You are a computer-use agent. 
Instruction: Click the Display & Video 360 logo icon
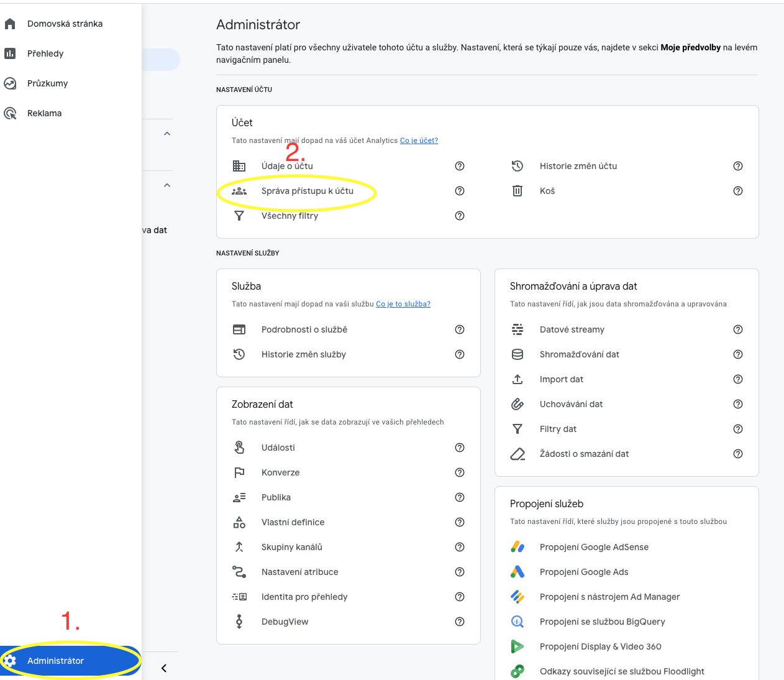pyautogui.click(x=517, y=646)
